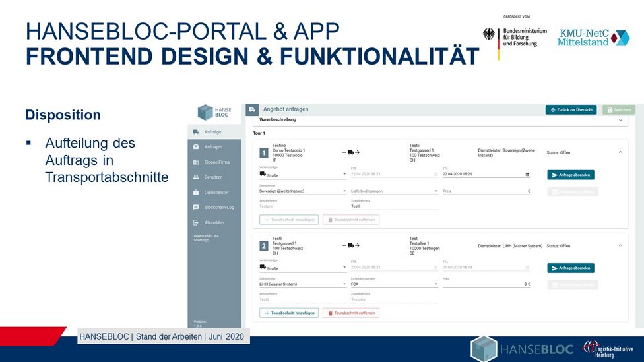Open the ETA calendar icon in section 1
Image resolution: width=644 pixels, height=362 pixels.
527,175
